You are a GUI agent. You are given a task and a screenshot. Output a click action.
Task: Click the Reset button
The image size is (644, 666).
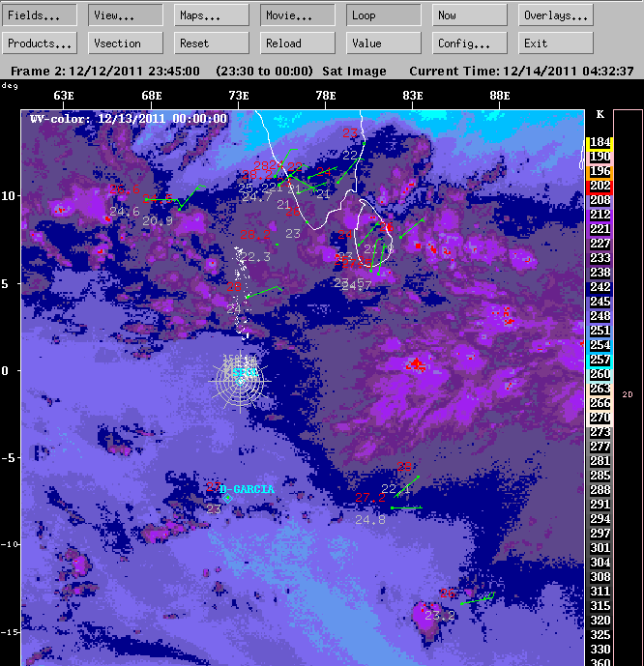click(212, 43)
